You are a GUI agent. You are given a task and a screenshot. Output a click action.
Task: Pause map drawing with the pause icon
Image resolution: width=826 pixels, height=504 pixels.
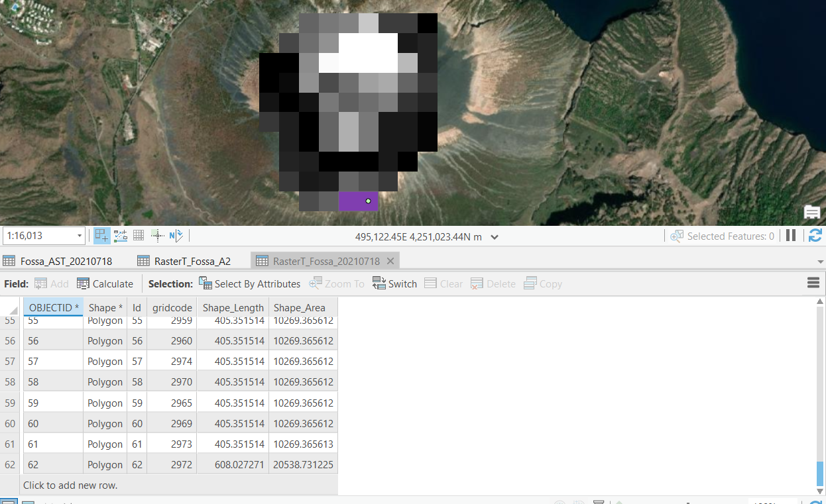pos(790,235)
